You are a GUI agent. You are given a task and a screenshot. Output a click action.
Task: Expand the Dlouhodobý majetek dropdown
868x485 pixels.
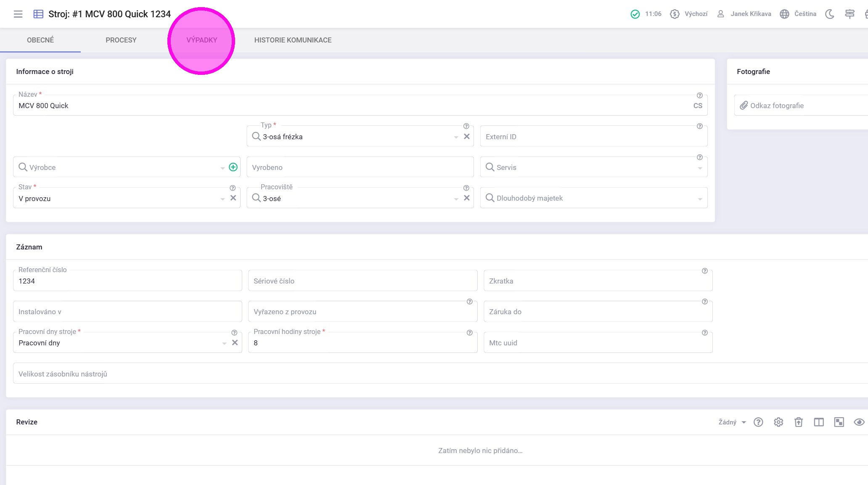tap(700, 199)
